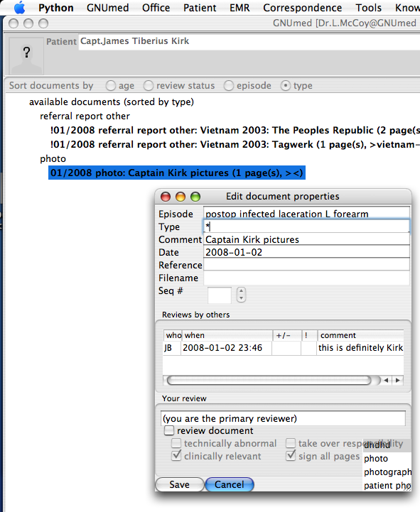Open the Tools menu
Screen dimensions: 420x512
pos(368,8)
